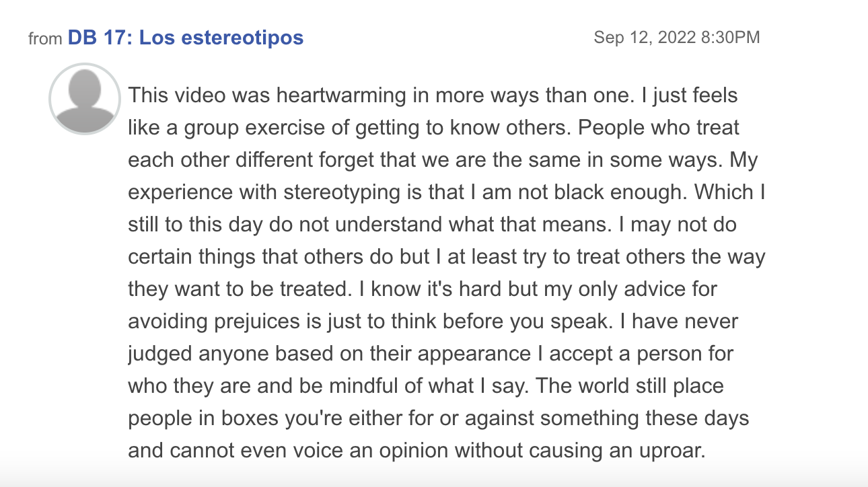Click the Sep 12, 2022 8:30PM timestamp
Viewport: 868px width, 487px height.
(676, 38)
